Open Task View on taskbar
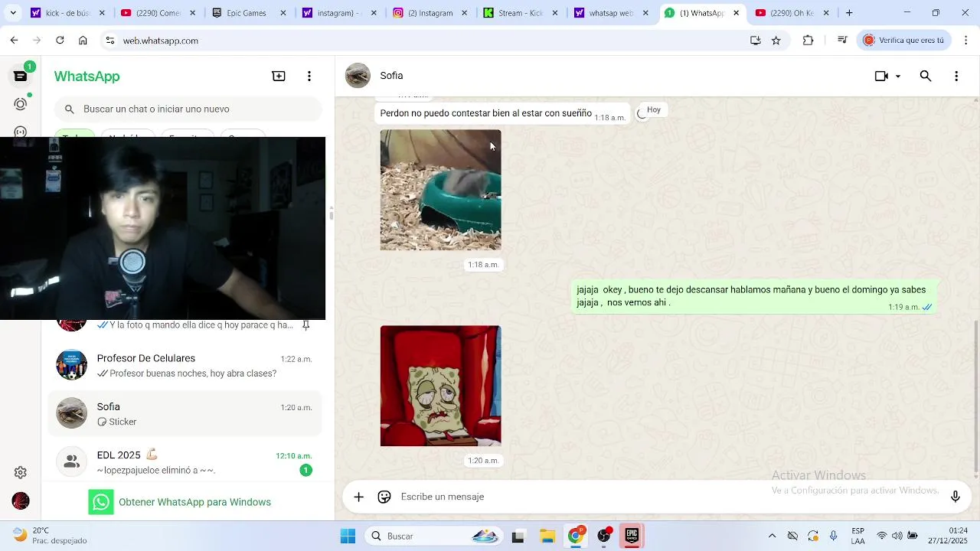Viewport: 980px width, 551px height. (518, 536)
